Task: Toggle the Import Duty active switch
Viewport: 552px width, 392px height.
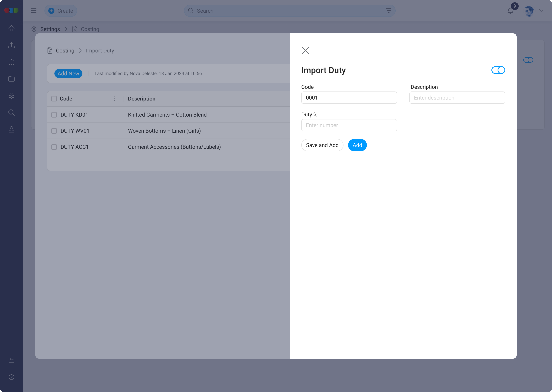Action: (498, 70)
